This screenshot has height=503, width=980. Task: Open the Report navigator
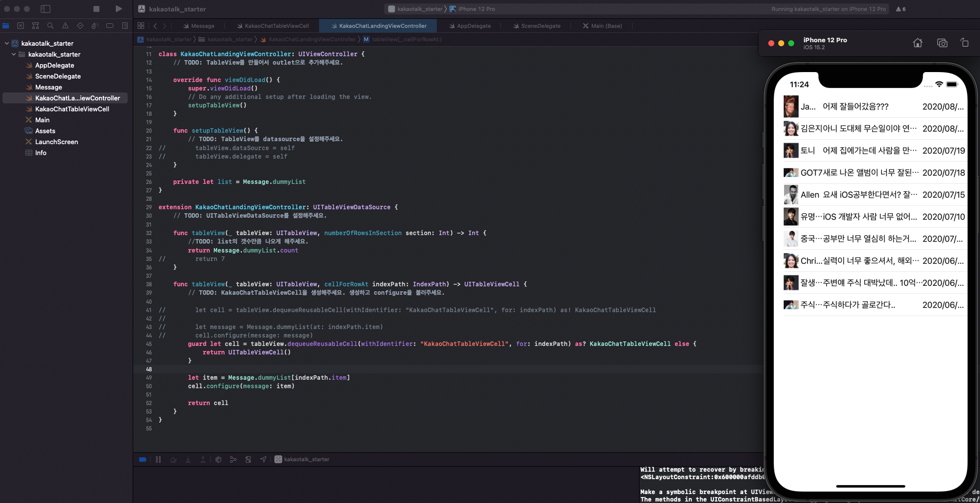coord(125,26)
